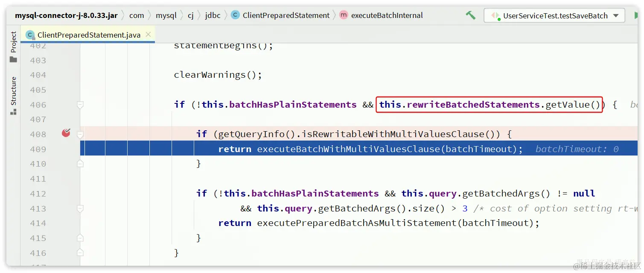Click the Project folder icon in sidebar
This screenshot has width=644, height=273.
[x=13, y=59]
